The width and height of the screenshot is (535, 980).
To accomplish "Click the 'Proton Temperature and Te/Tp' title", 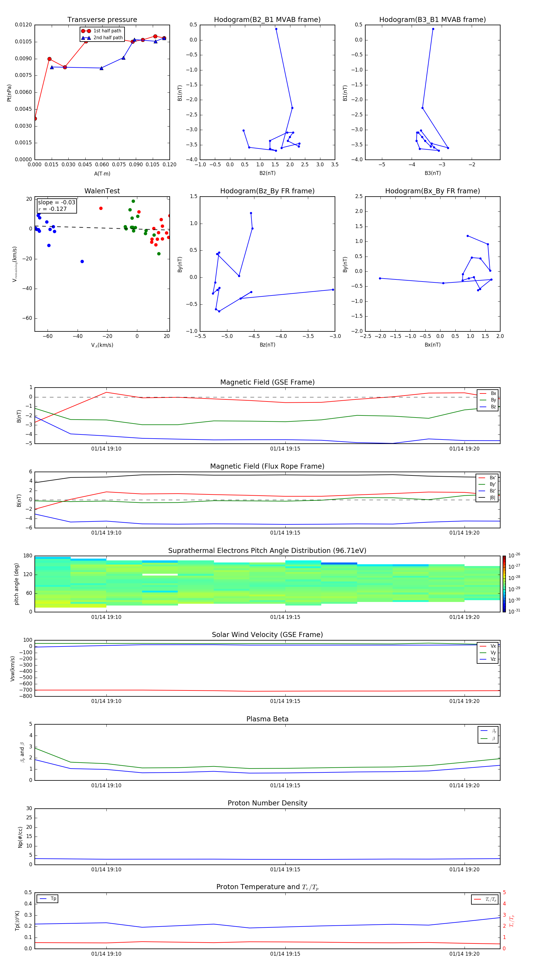I will [267, 887].
